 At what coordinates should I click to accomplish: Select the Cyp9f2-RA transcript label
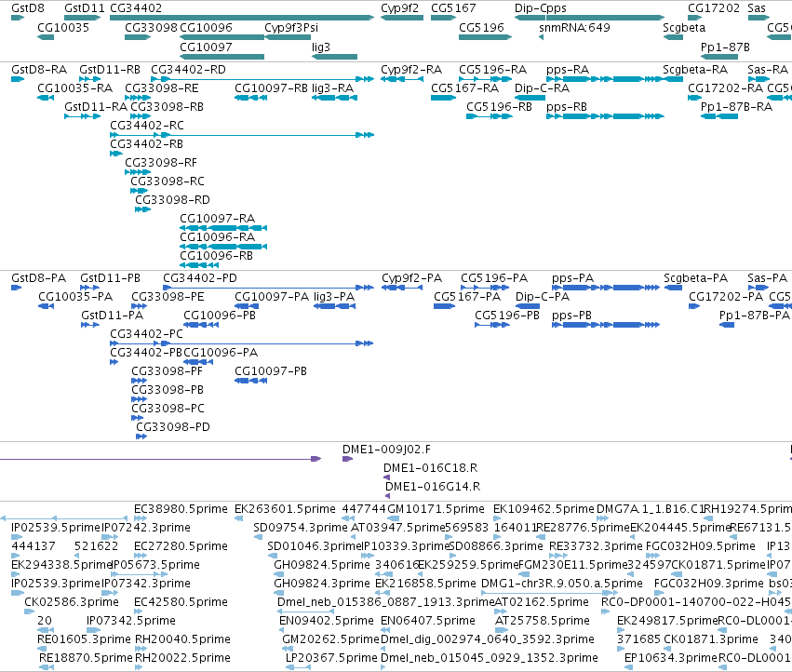pos(411,69)
